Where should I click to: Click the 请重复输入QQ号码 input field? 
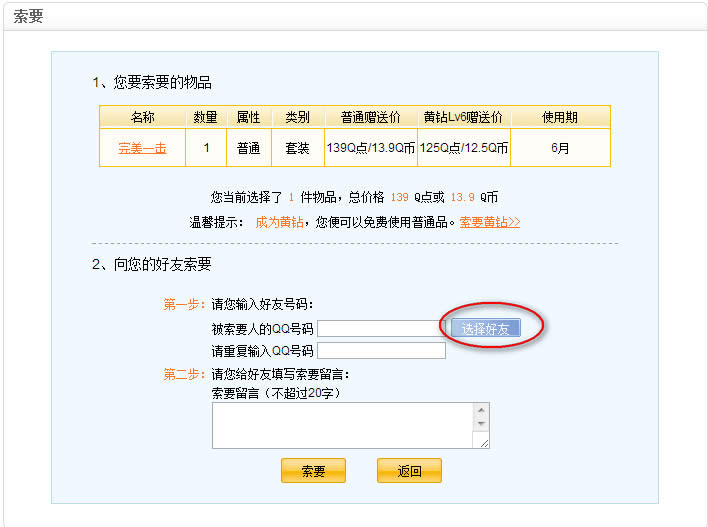381,350
